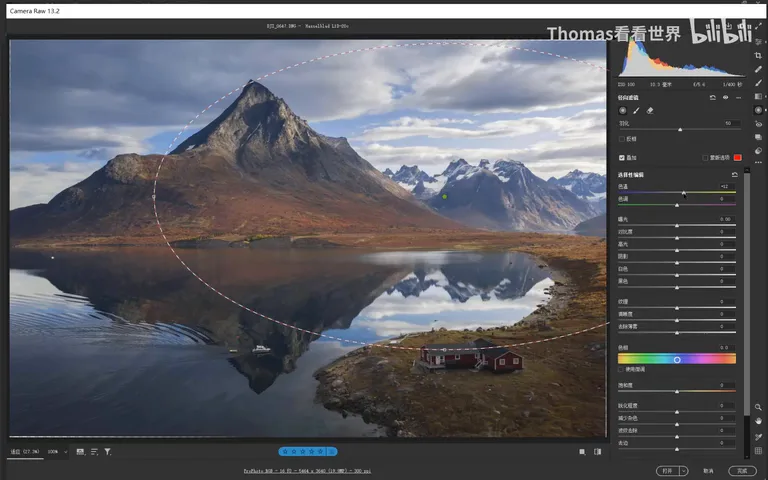This screenshot has width=768, height=480.
Task: Toggle radial filter visibility eye icon
Action: click(726, 97)
